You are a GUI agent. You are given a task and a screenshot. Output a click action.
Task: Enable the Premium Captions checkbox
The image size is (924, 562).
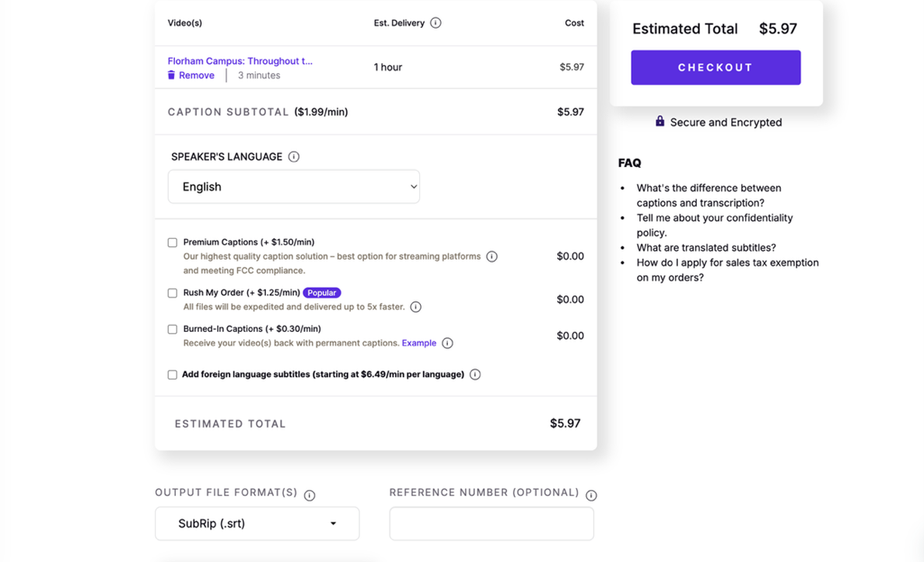[x=172, y=243]
